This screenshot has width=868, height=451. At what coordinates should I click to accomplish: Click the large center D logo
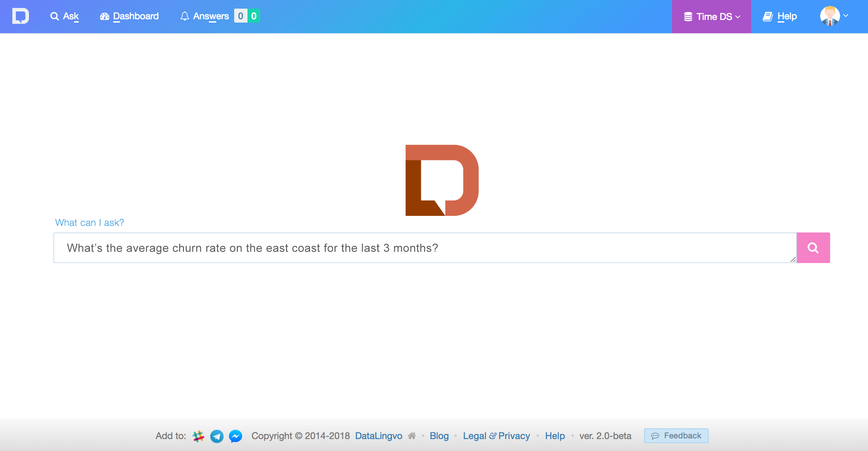click(442, 180)
